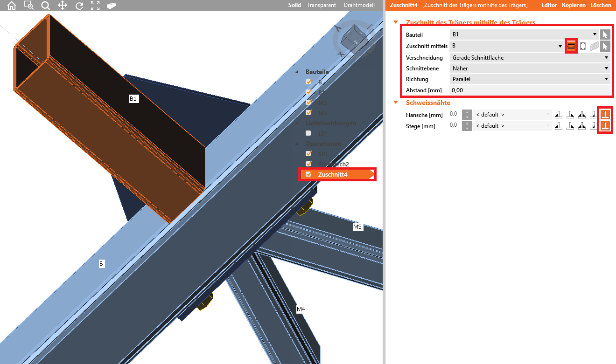This screenshot has height=364, width=616.
Task: Open the Schnittebene dropdown
Action: 530,69
